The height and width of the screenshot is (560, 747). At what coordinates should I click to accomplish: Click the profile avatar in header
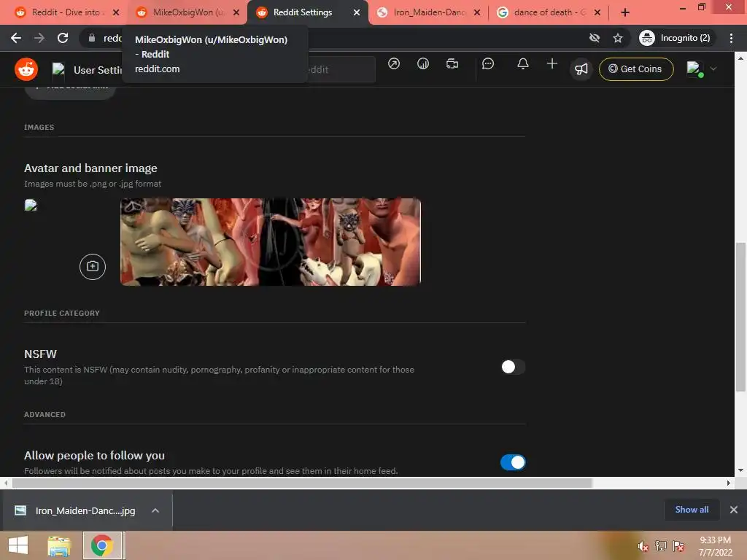pyautogui.click(x=694, y=69)
